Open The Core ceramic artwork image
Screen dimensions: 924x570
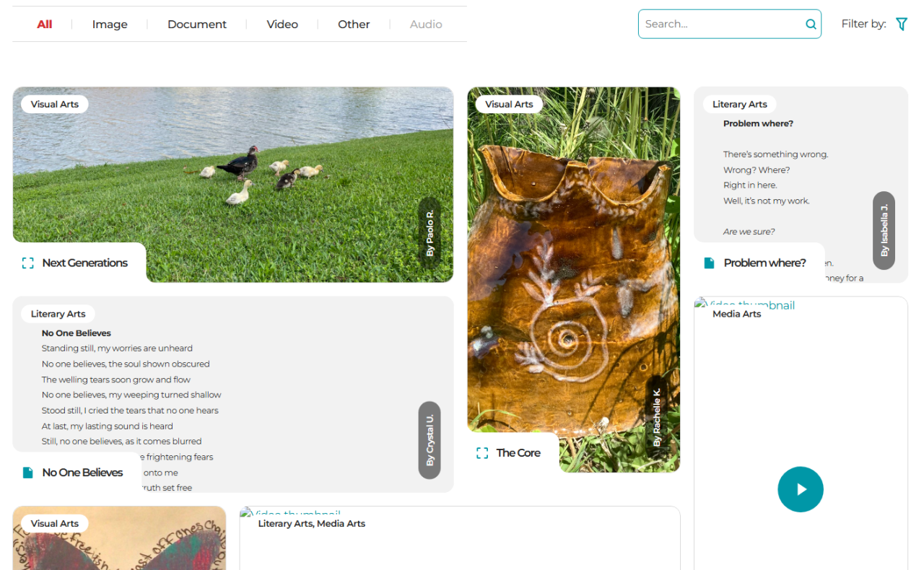click(x=573, y=274)
